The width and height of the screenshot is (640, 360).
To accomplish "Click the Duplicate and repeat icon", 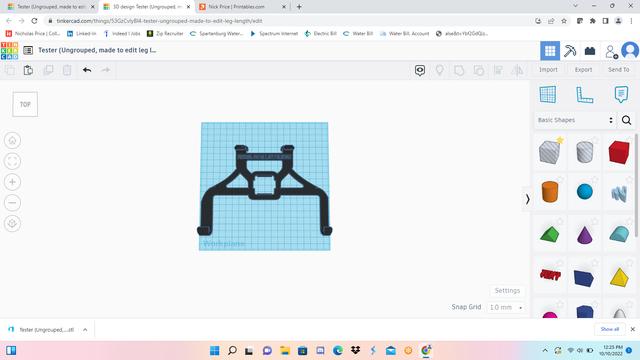I will (x=48, y=70).
